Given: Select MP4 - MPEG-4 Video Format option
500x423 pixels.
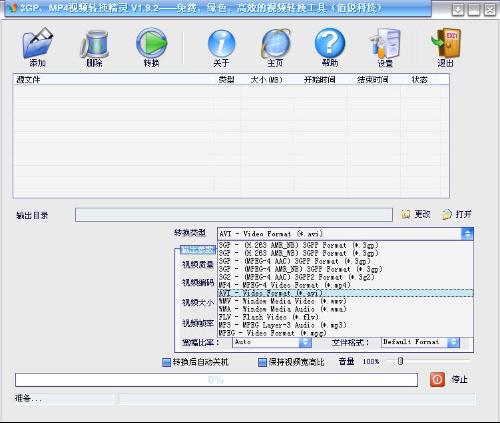Looking at the screenshot, I should pos(345,285).
